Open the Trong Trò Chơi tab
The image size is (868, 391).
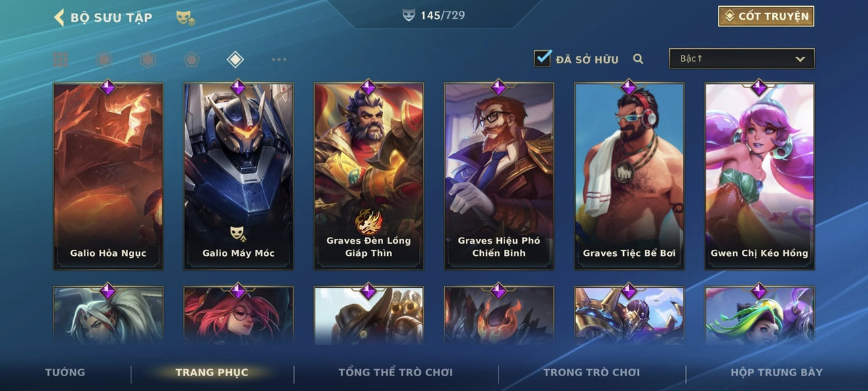click(591, 372)
